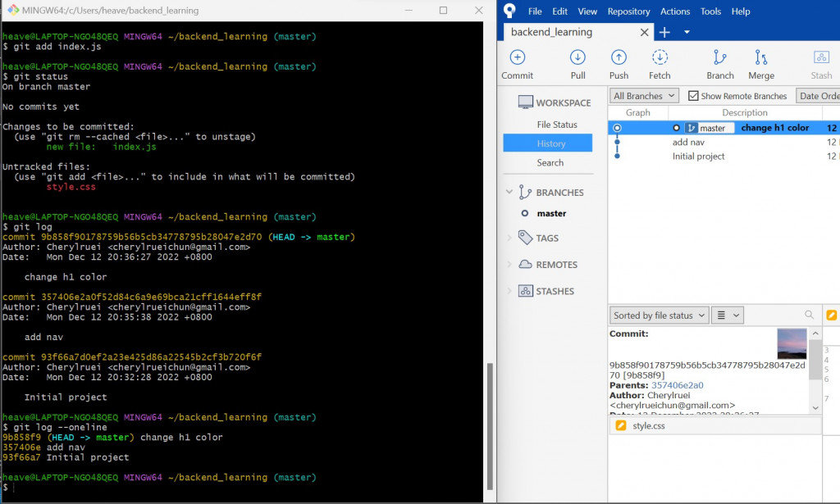Click the Graph column header
Viewport: 840px width, 504px height.
(637, 112)
